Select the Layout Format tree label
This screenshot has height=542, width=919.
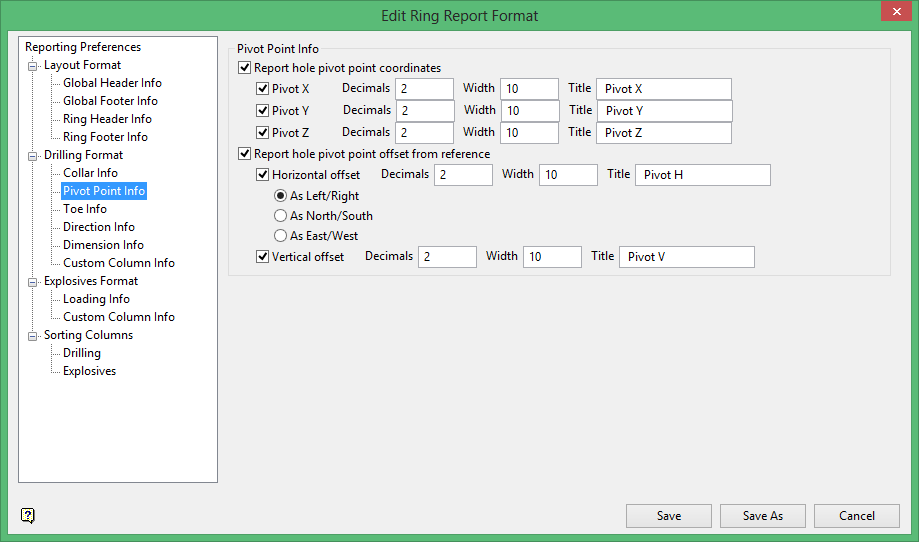pos(82,65)
